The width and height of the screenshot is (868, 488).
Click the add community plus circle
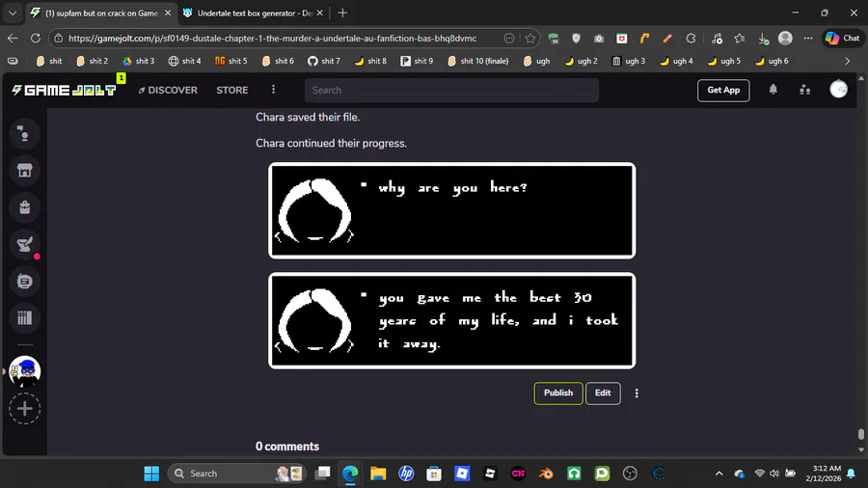(x=24, y=409)
